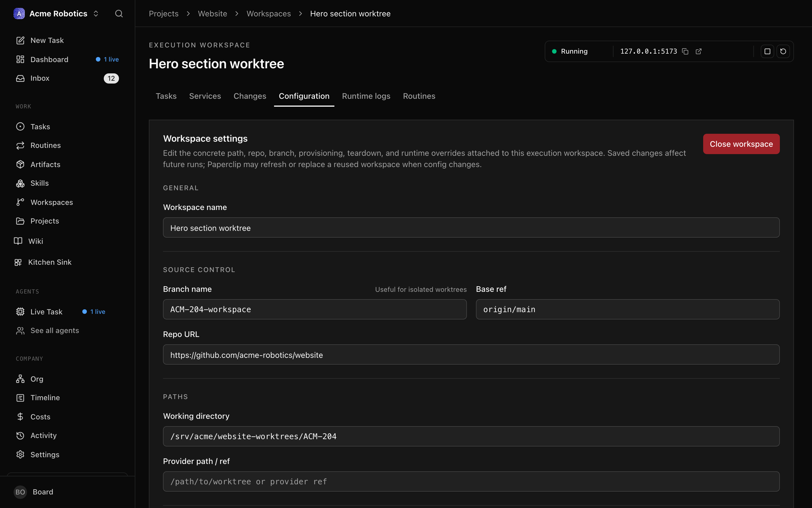Go to Website in the breadcrumb
Image resolution: width=812 pixels, height=508 pixels.
[212, 14]
